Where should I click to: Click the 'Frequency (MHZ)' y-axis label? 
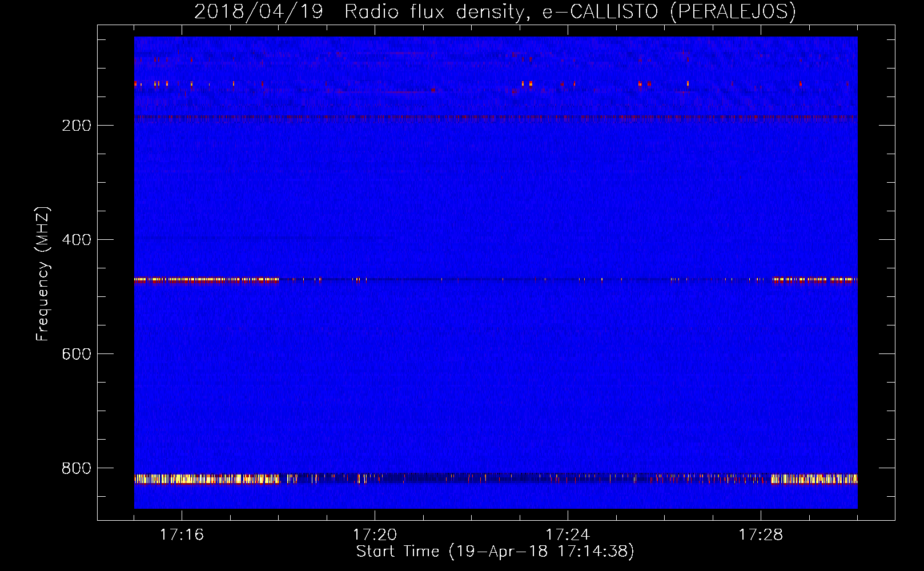[x=43, y=274]
